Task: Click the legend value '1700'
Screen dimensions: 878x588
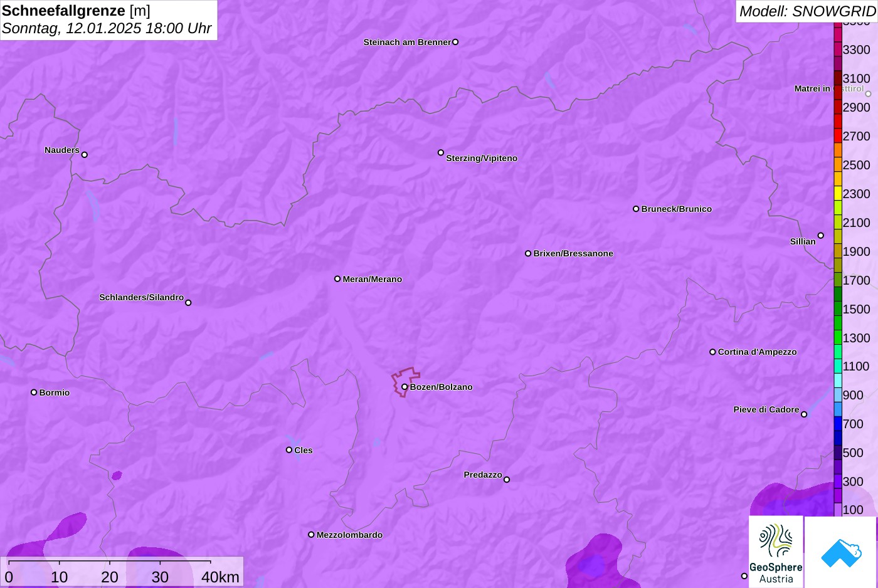Action: (x=856, y=280)
